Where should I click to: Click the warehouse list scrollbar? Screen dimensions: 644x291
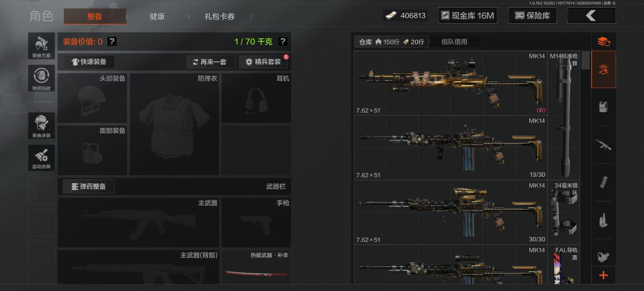click(x=585, y=60)
